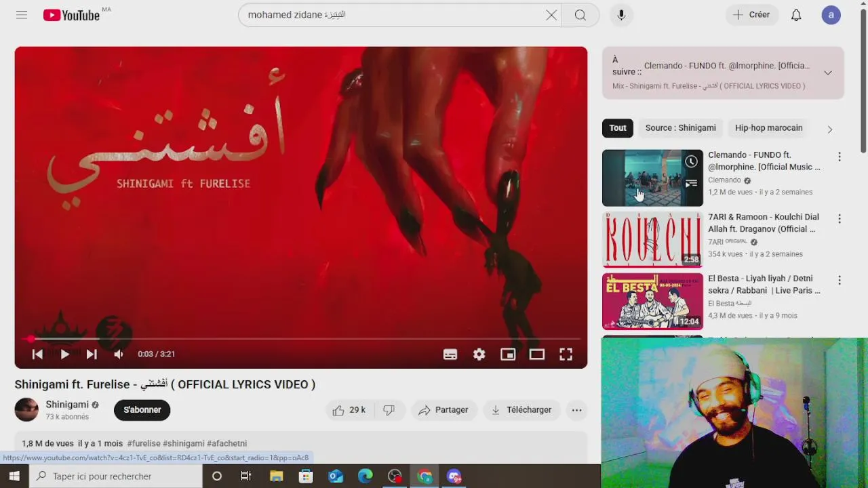Like the video (29 k)
The width and height of the screenshot is (868, 488).
[349, 409]
